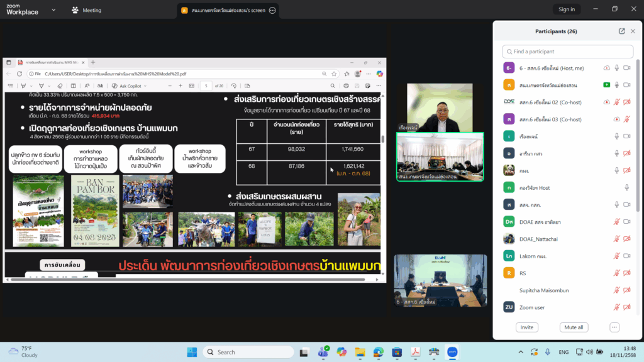Open more options beside Mute all
Image resolution: width=644 pixels, height=362 pixels.
point(614,327)
